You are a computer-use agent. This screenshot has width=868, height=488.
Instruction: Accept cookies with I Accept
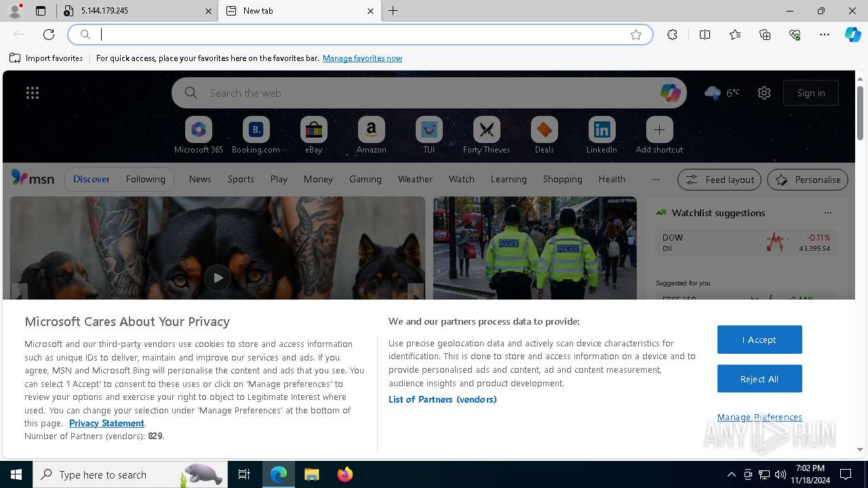click(759, 340)
